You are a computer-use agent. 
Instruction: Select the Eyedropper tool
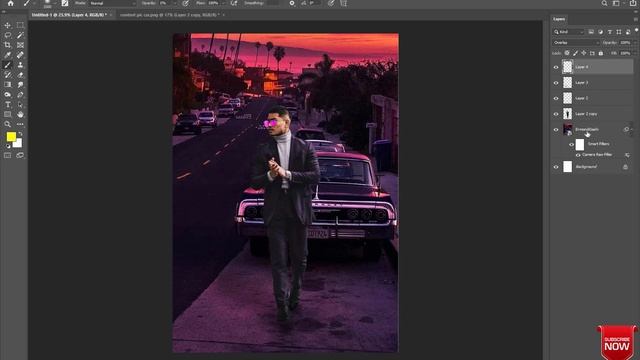pyautogui.click(x=7, y=55)
